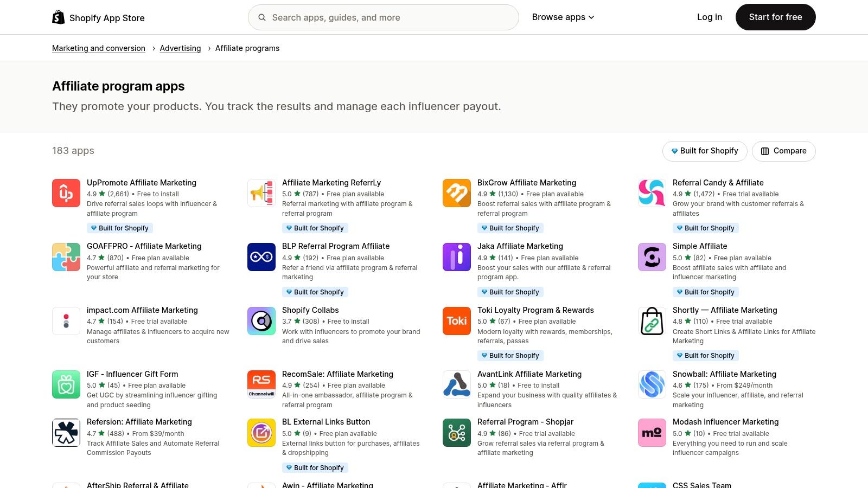Open Affiliate Marketing ReferrLy title link
The height and width of the screenshot is (488, 868).
pos(331,183)
